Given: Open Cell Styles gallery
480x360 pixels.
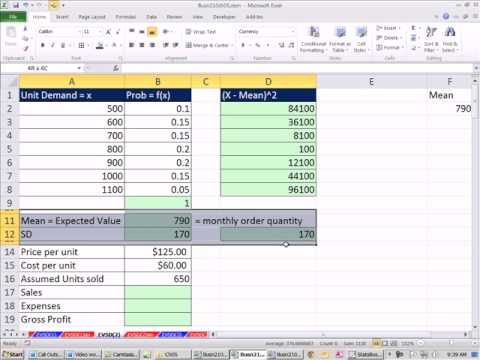Looking at the screenshot, I should click(361, 39).
